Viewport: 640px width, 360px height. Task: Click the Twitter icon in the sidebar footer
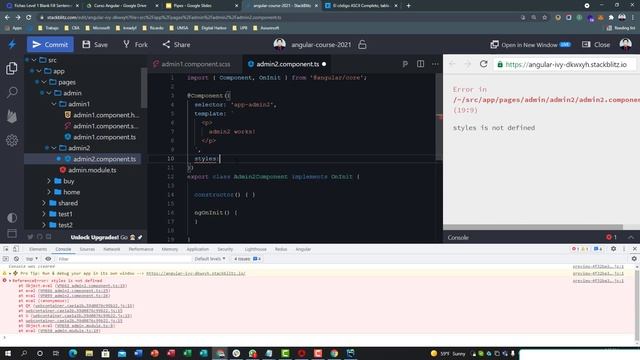30,237
